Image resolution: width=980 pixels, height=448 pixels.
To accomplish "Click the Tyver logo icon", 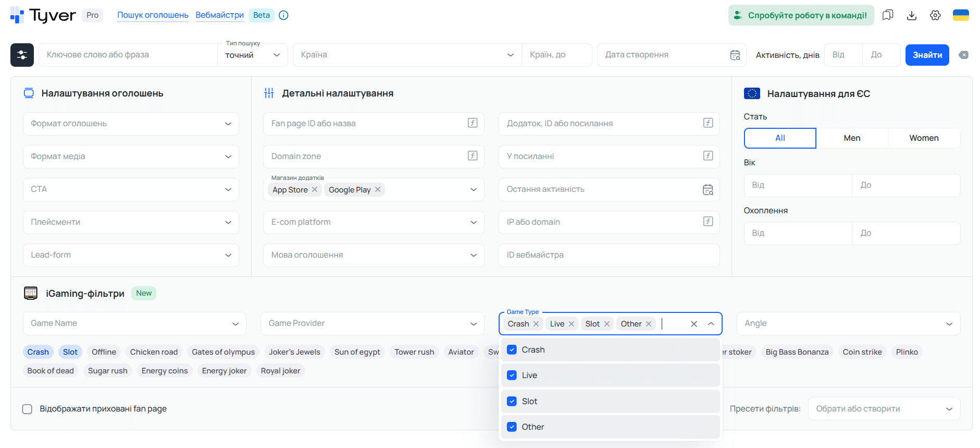I will [x=17, y=15].
